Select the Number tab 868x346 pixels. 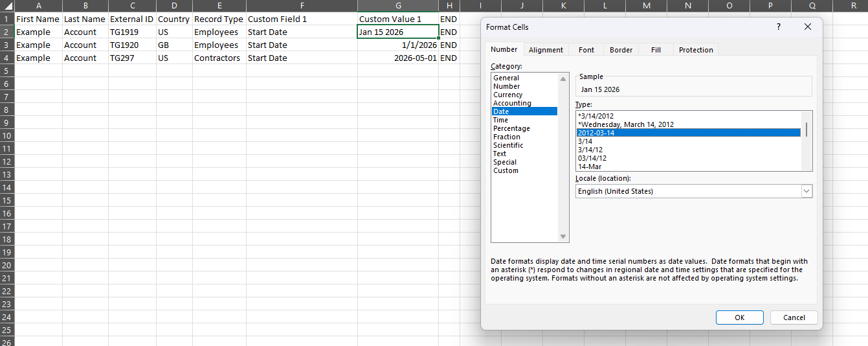click(x=504, y=49)
